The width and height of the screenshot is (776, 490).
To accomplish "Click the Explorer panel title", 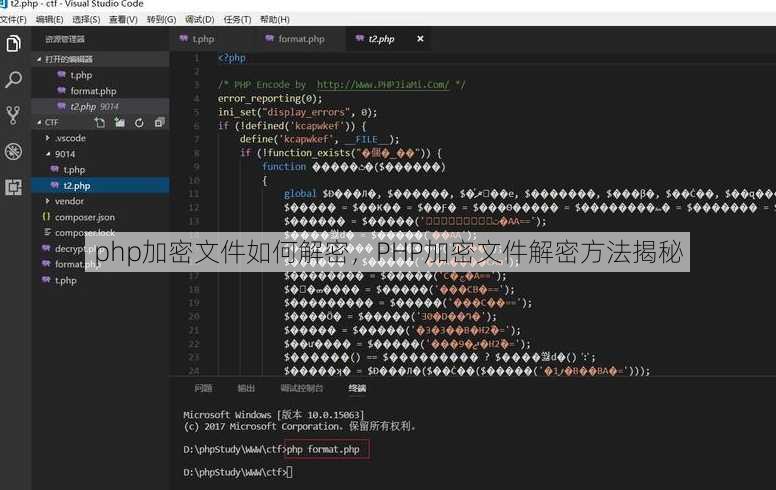I will point(65,39).
